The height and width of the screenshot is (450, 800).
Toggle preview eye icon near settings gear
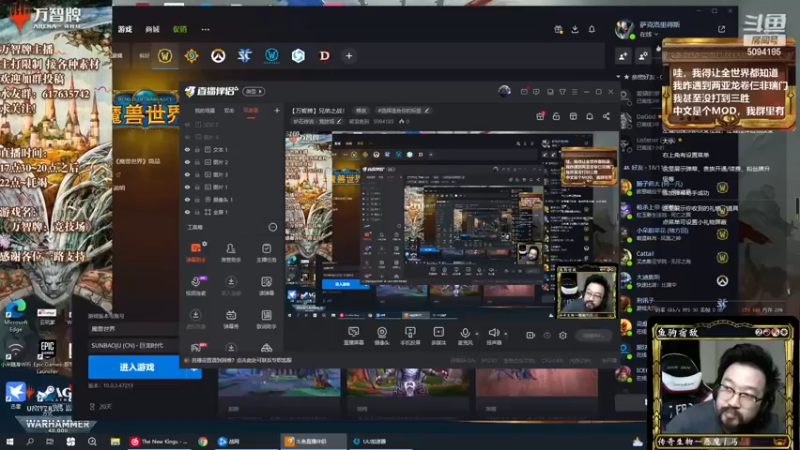547,335
